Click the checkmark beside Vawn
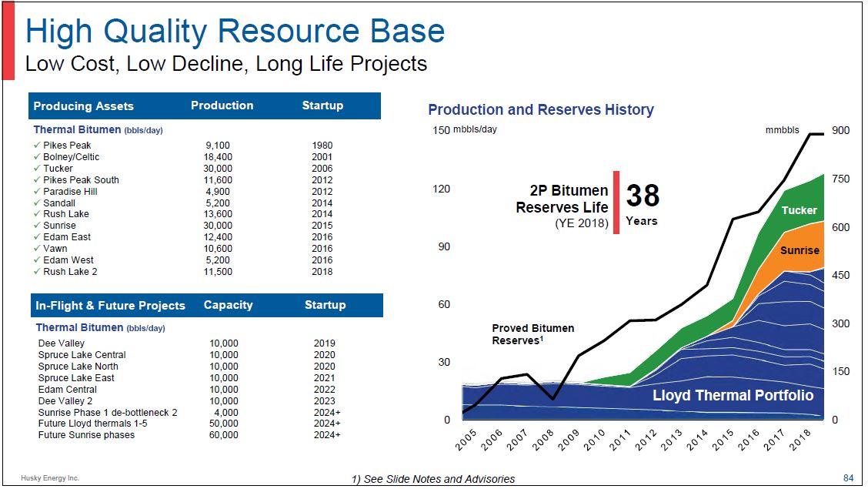Screen dimensions: 868x489 tap(37, 249)
